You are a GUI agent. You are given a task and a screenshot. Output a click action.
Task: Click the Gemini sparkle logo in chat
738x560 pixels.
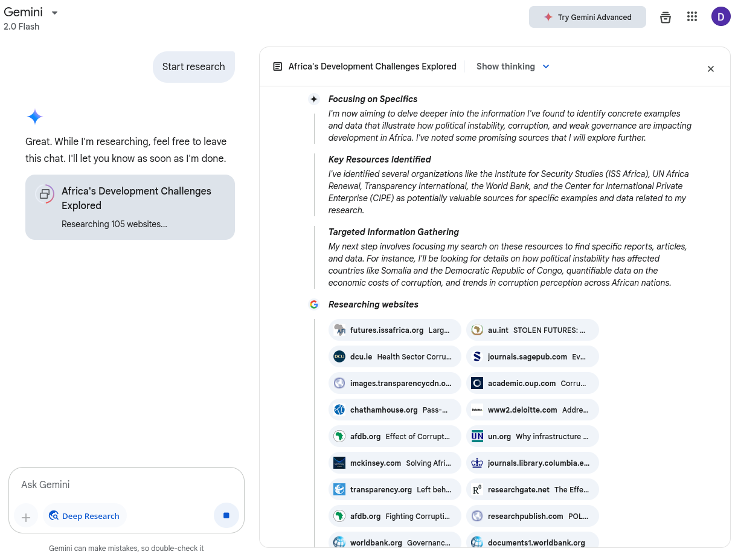(35, 117)
